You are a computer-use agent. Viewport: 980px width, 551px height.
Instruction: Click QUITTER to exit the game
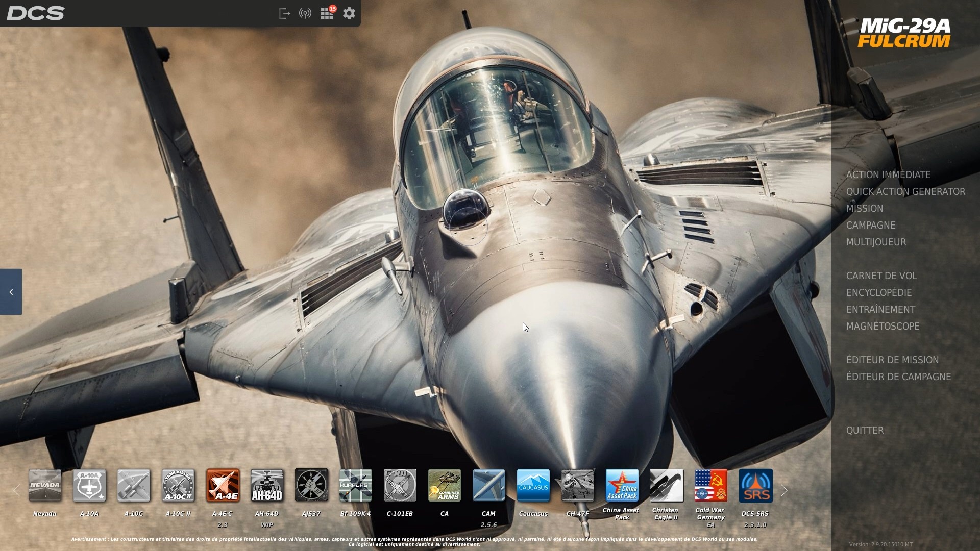[865, 431]
